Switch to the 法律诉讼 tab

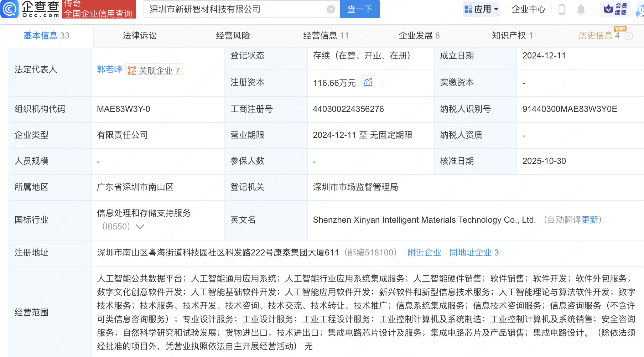[140, 36]
